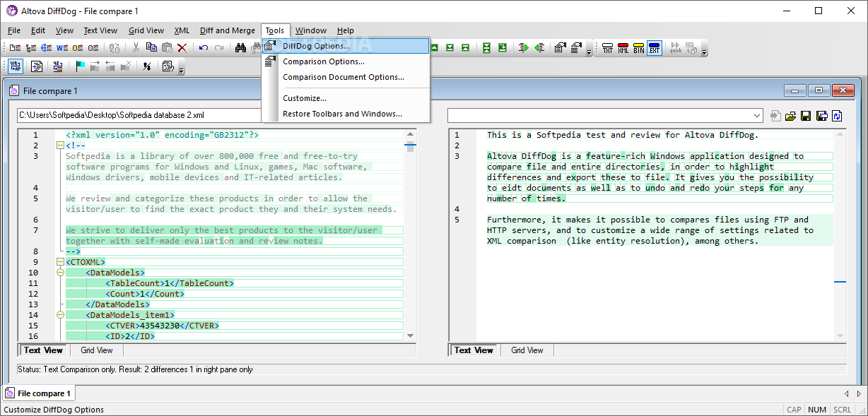Open the Diff and Merge menu
This screenshot has height=416, width=868.
click(x=227, y=30)
